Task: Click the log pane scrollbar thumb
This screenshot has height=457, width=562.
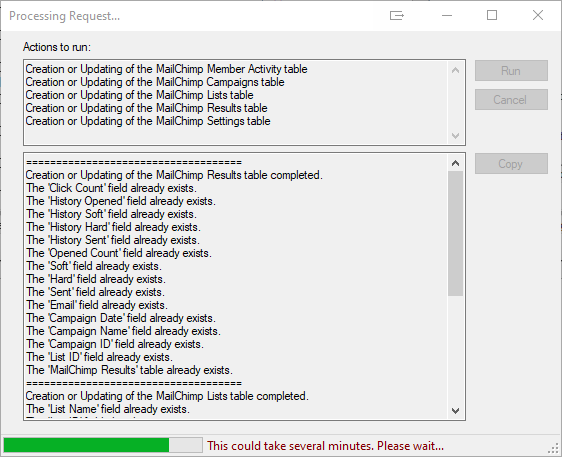Action: click(455, 233)
